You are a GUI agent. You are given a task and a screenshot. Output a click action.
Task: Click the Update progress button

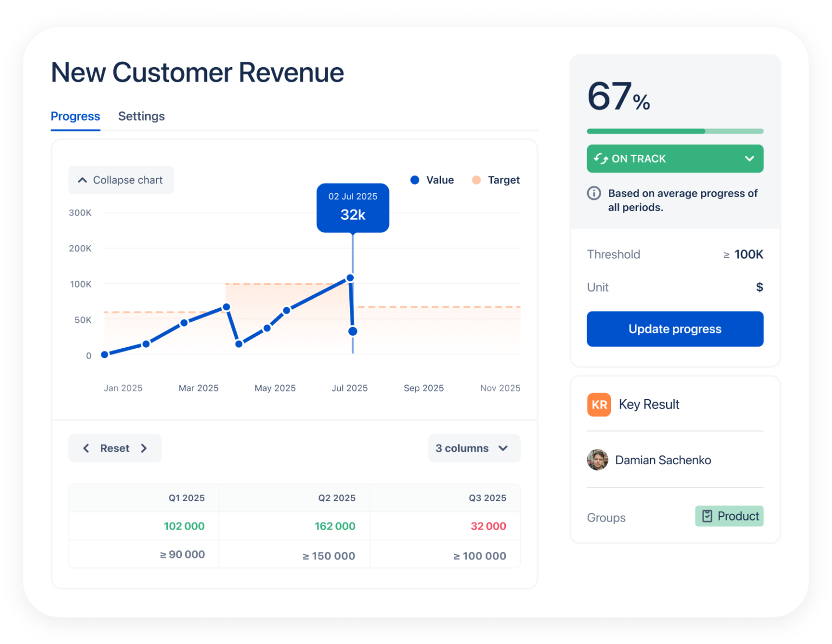pos(675,329)
